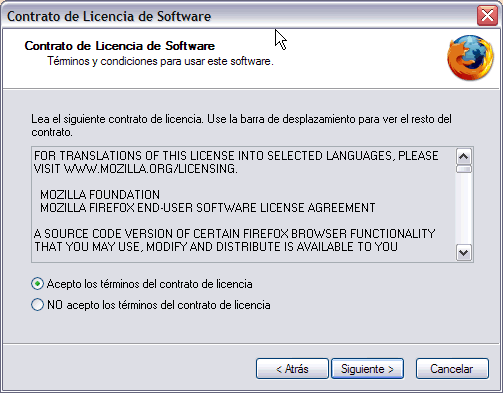
Task: Click the MOZILLA FOUNDATION line in the license text
Action: 100,195
